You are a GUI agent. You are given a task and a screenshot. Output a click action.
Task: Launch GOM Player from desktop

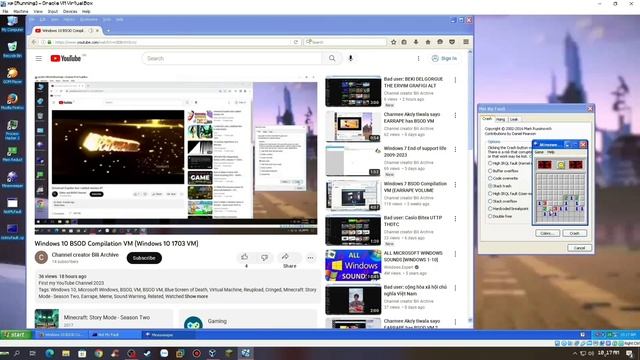click(12, 76)
